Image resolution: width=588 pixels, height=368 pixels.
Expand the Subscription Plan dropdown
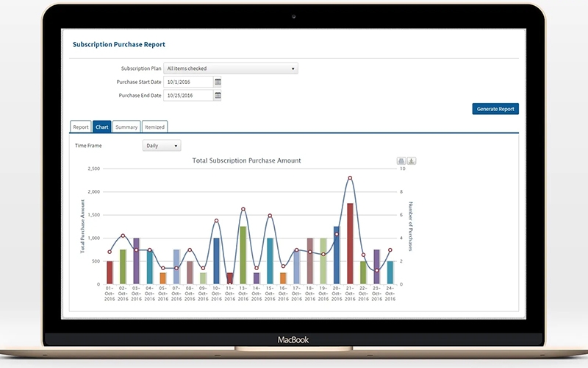point(231,68)
